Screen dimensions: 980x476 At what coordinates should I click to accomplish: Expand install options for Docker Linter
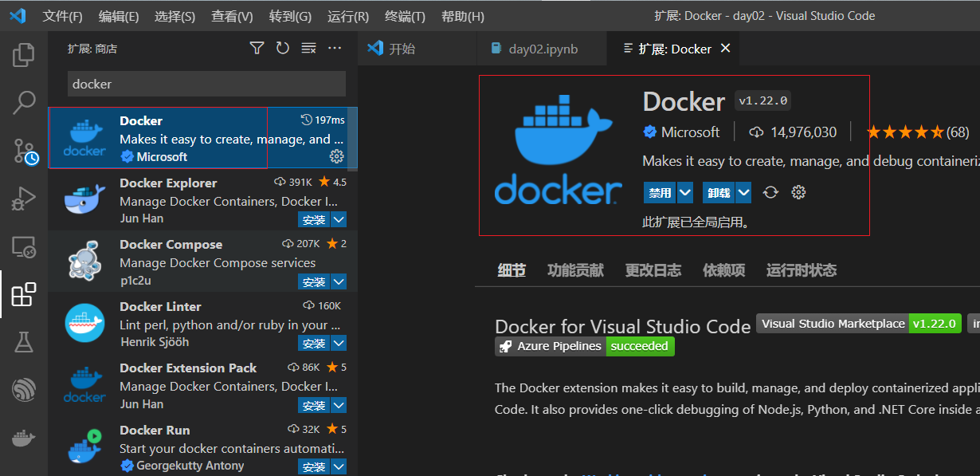click(x=339, y=344)
